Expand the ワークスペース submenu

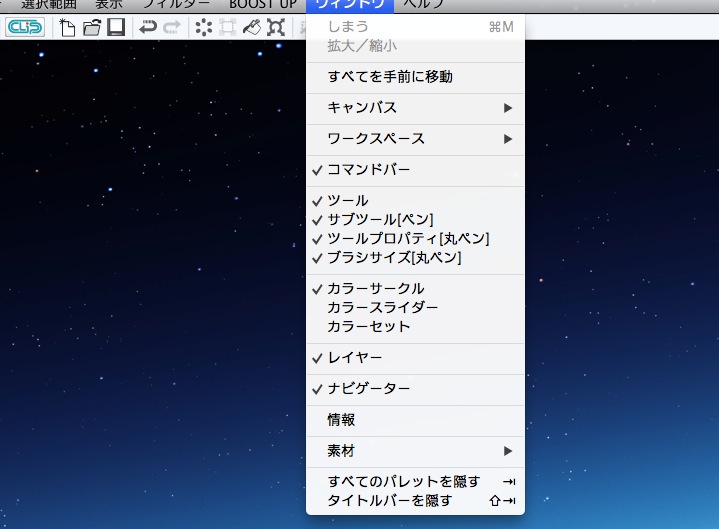click(415, 139)
